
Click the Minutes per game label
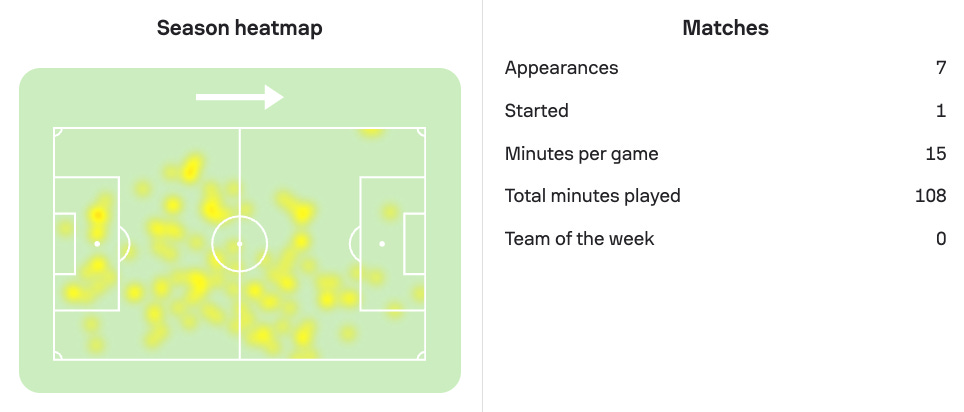click(x=582, y=154)
